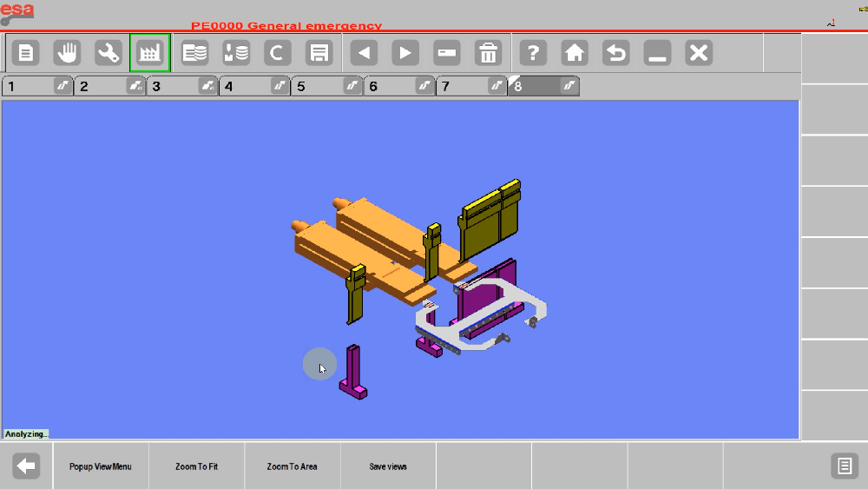868x489 pixels.
Task: Go to next step right arrow
Action: [x=405, y=53]
